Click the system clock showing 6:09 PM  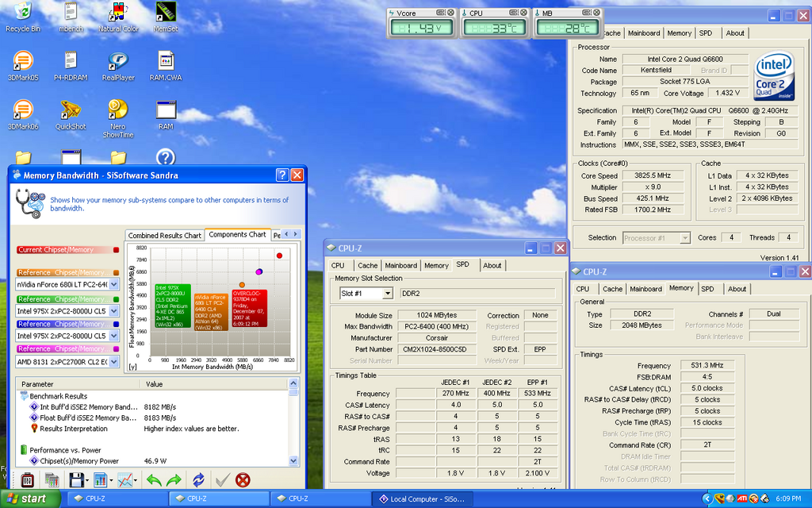tap(788, 498)
